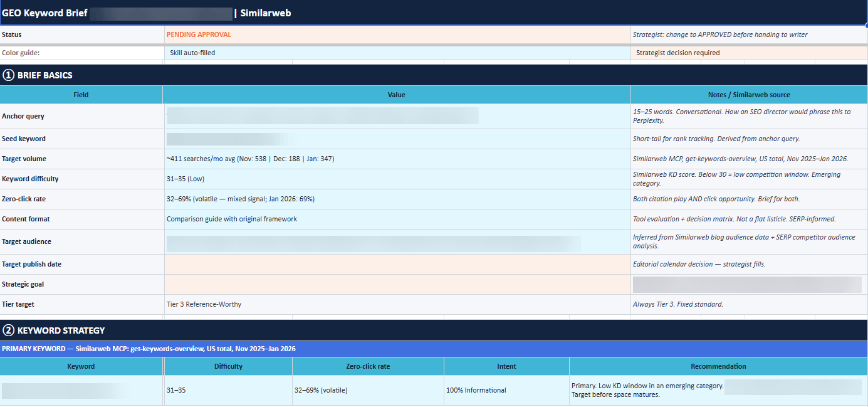Select the 'Status' label cell
The image size is (868, 407).
(81, 34)
